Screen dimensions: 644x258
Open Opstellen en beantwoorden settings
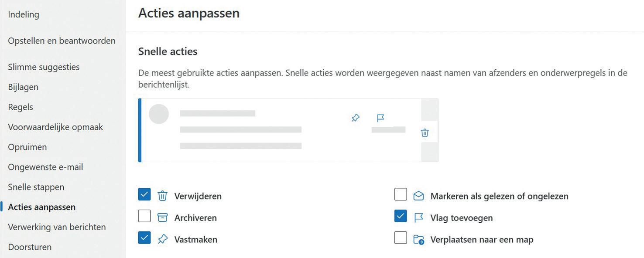point(62,41)
